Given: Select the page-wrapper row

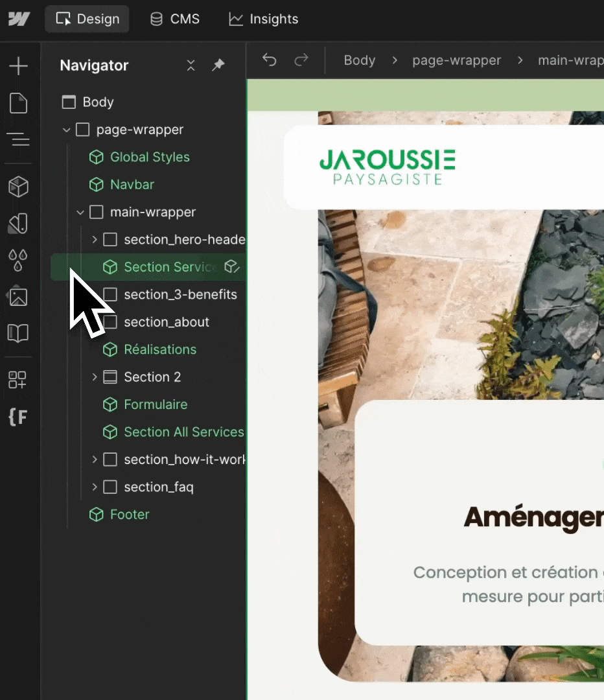Looking at the screenshot, I should click(148, 130).
